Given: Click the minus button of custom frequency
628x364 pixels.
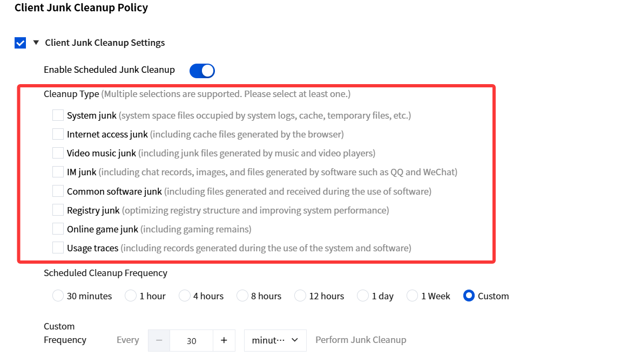Looking at the screenshot, I should (159, 340).
